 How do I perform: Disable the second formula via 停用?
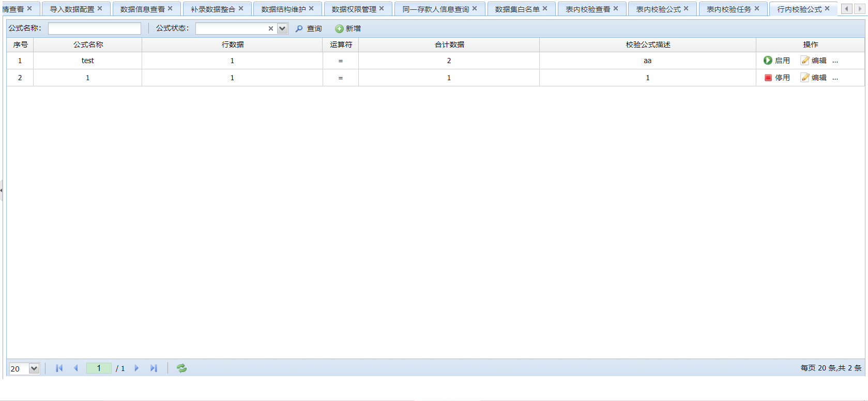click(776, 78)
